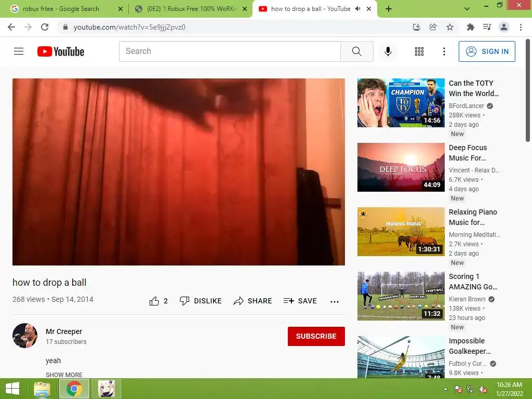Click the 'how to drop a ball' title

49,282
